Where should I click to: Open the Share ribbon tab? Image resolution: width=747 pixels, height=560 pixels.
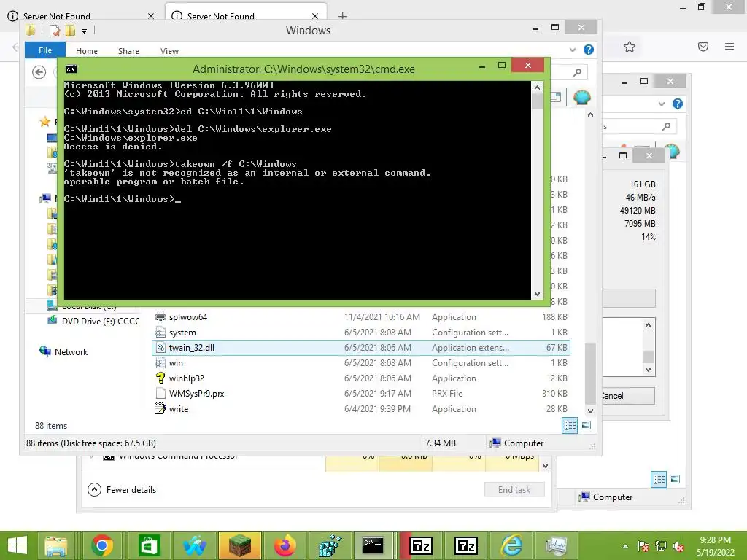[128, 51]
